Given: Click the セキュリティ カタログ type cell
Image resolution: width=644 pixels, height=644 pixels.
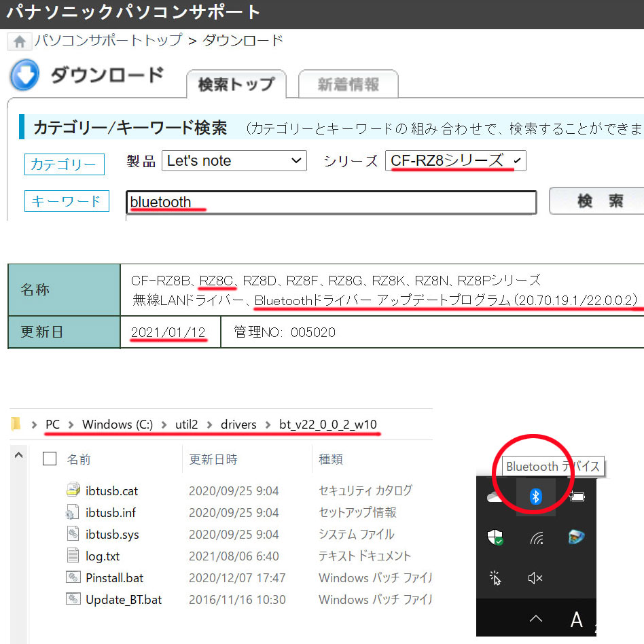Looking at the screenshot, I should 365,490.
